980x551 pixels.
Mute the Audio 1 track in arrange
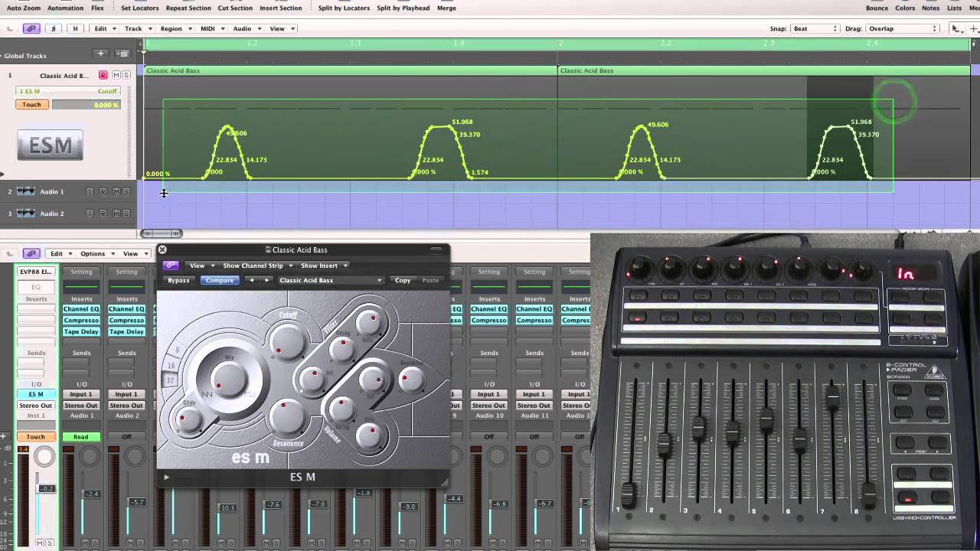(x=115, y=191)
